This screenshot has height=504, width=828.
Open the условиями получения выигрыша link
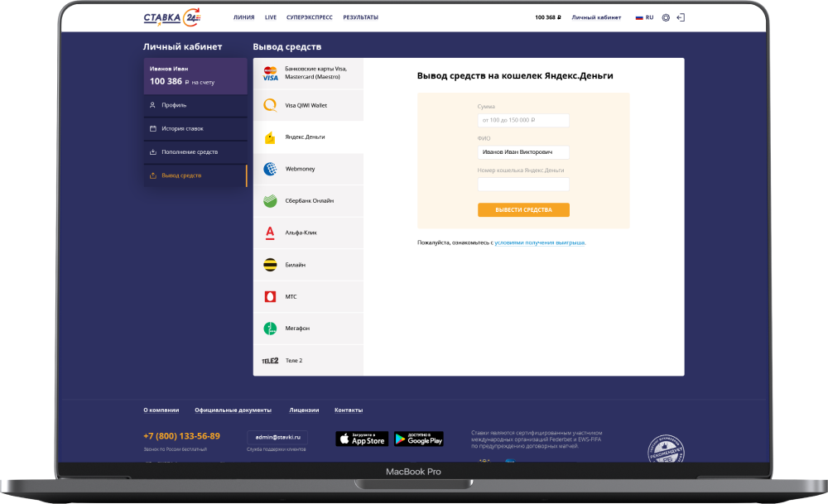coord(539,242)
